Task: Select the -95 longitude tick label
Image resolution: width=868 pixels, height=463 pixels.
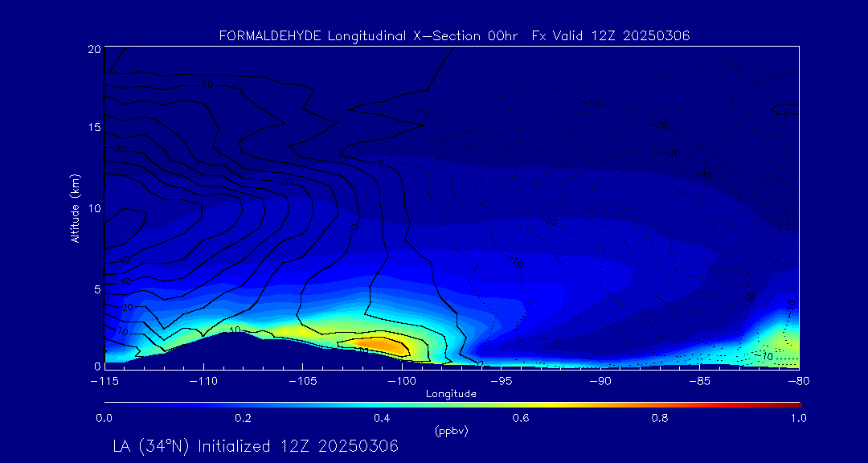Action: (501, 382)
